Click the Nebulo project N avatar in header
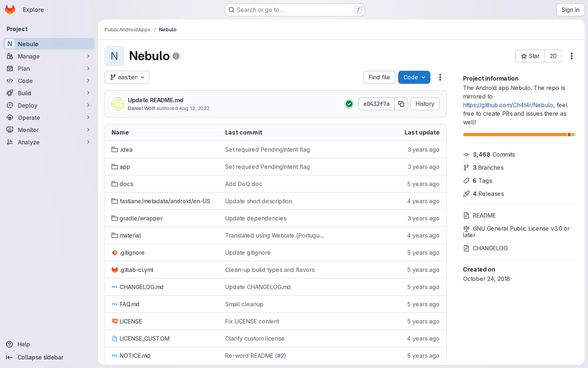The height and width of the screenshot is (368, 588). [x=114, y=56]
